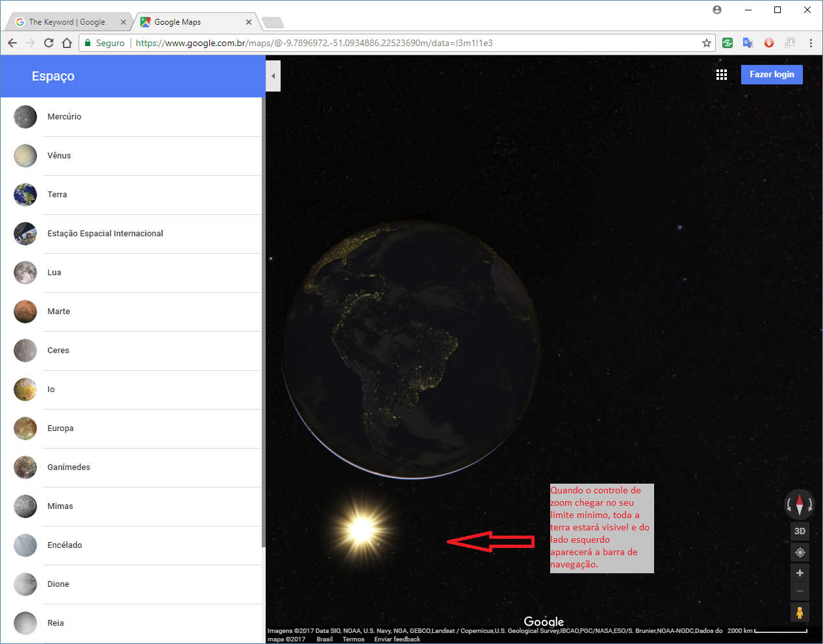Screen dimensions: 823x644
Task: Click the sidebar list scrollbar
Action: click(263, 322)
